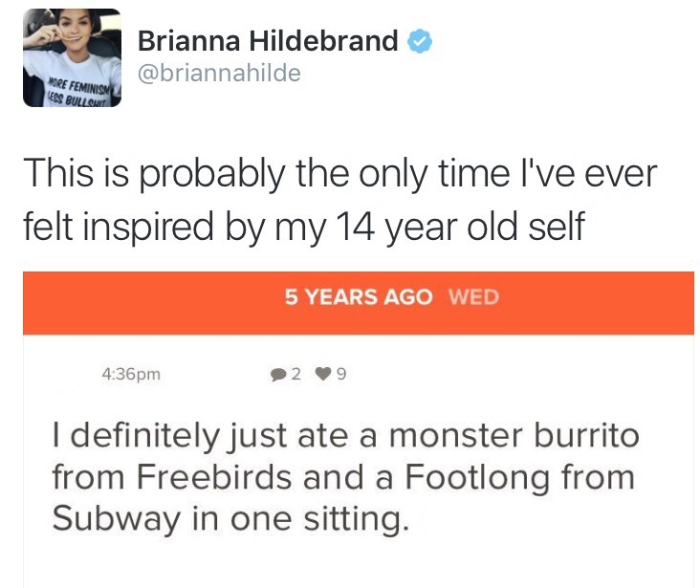Open the @briannahilde handle link
Image resolution: width=700 pixels, height=588 pixels.
[x=219, y=73]
